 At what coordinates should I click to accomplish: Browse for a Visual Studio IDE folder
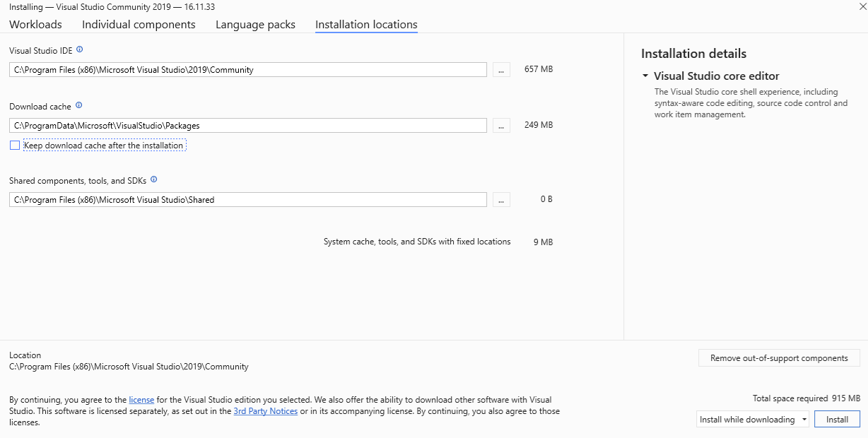coord(501,69)
